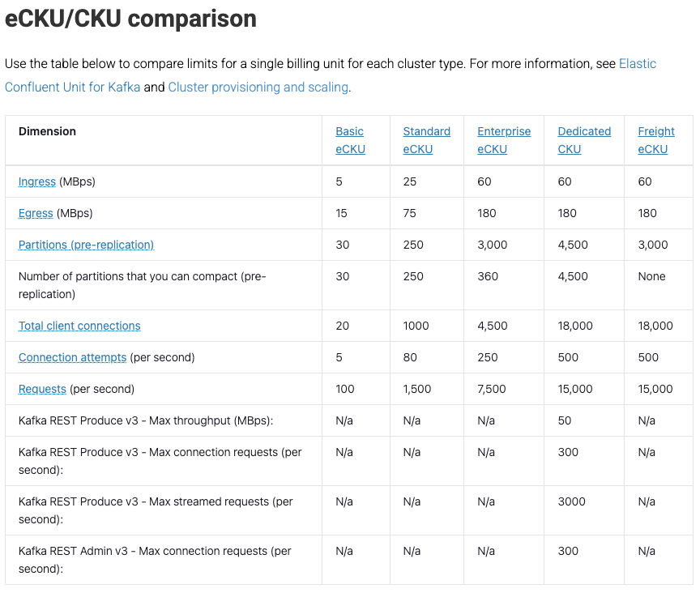Open Cluster provisioning and scaling link
The width and height of the screenshot is (700, 593).
pyautogui.click(x=258, y=87)
